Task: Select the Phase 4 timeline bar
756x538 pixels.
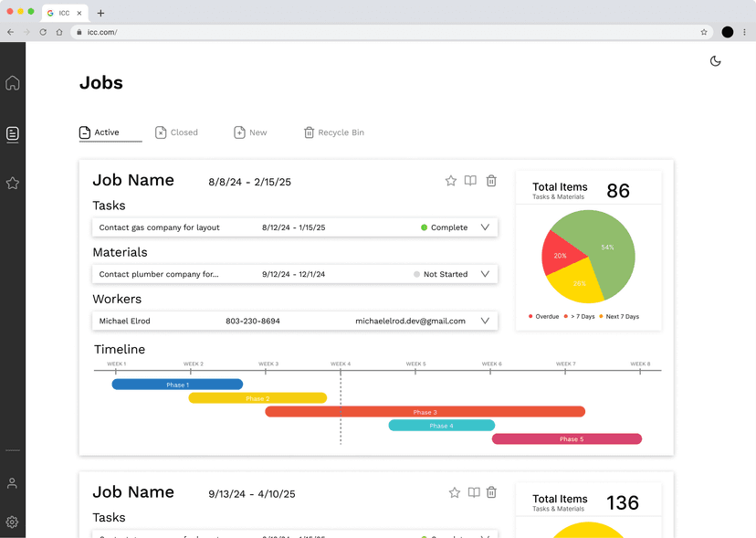Action: (442, 425)
